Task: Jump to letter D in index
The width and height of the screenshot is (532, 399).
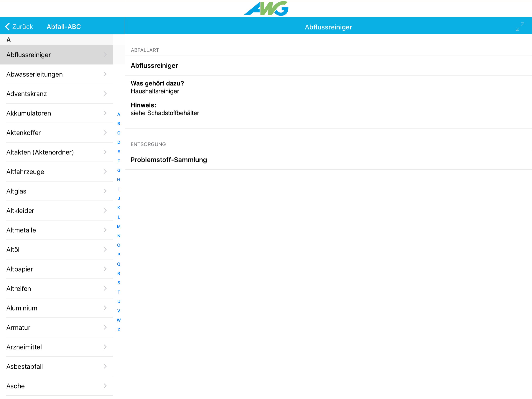Action: pos(119,142)
